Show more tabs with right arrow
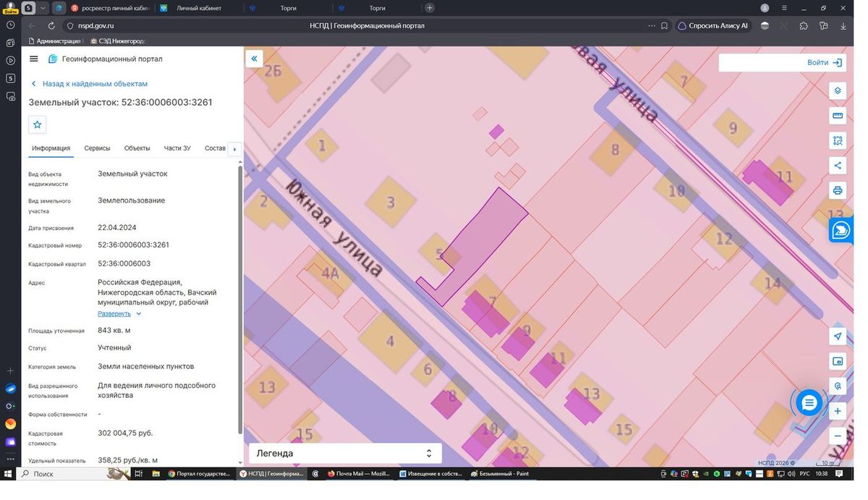868x500 pixels. pyautogui.click(x=234, y=149)
